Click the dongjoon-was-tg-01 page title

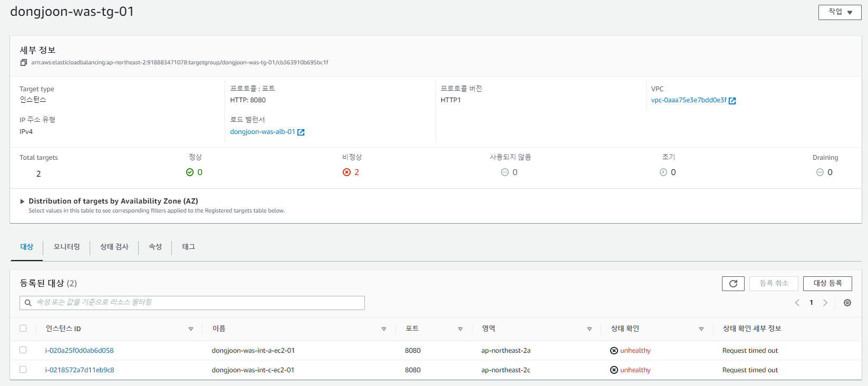72,12
